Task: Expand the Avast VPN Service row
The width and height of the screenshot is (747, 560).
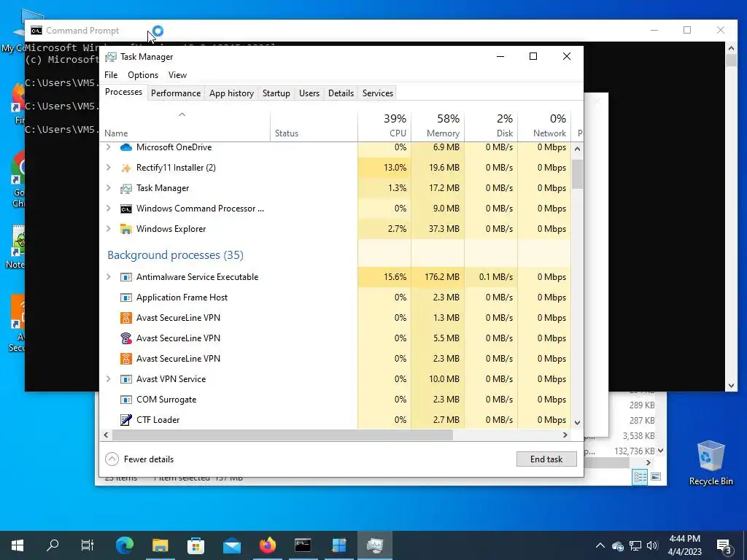Action: click(x=109, y=379)
